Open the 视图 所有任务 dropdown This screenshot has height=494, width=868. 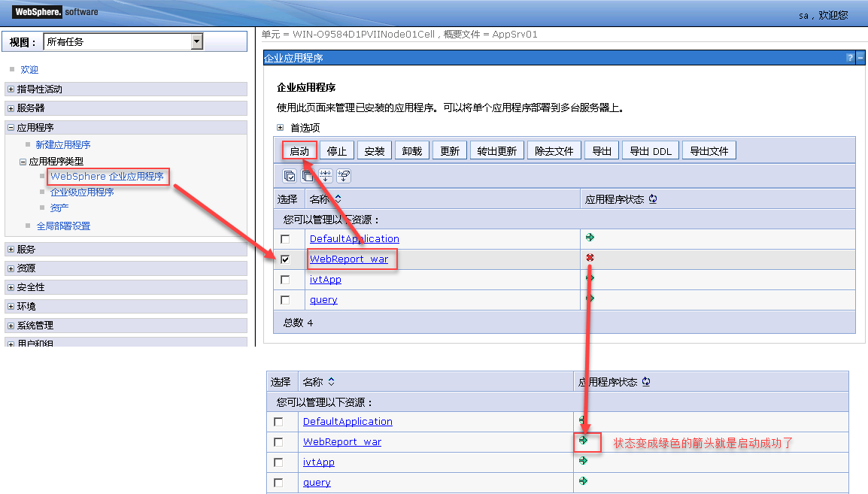pyautogui.click(x=123, y=41)
